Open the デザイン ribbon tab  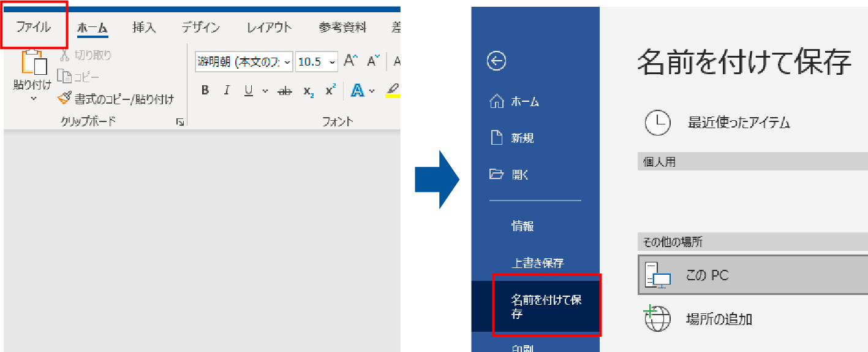[200, 27]
